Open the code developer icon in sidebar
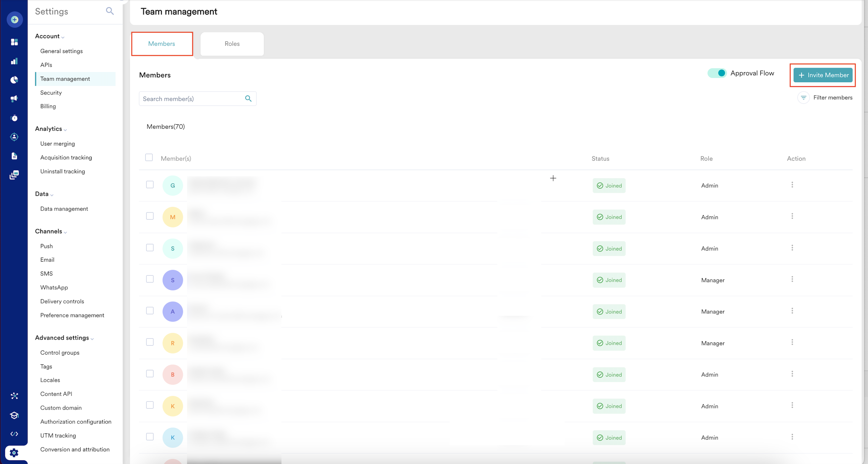The height and width of the screenshot is (464, 868). tap(14, 434)
